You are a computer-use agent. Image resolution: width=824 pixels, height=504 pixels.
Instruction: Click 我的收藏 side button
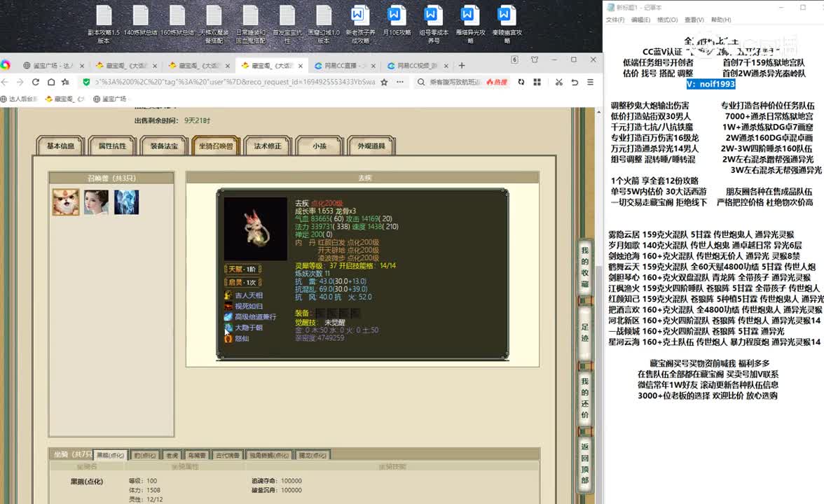[585, 267]
